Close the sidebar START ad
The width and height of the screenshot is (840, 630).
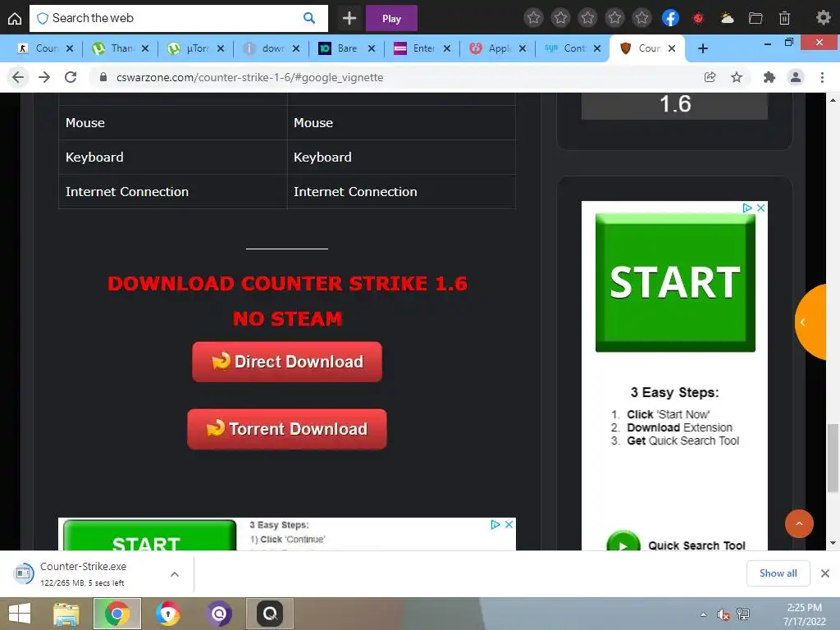click(x=760, y=208)
